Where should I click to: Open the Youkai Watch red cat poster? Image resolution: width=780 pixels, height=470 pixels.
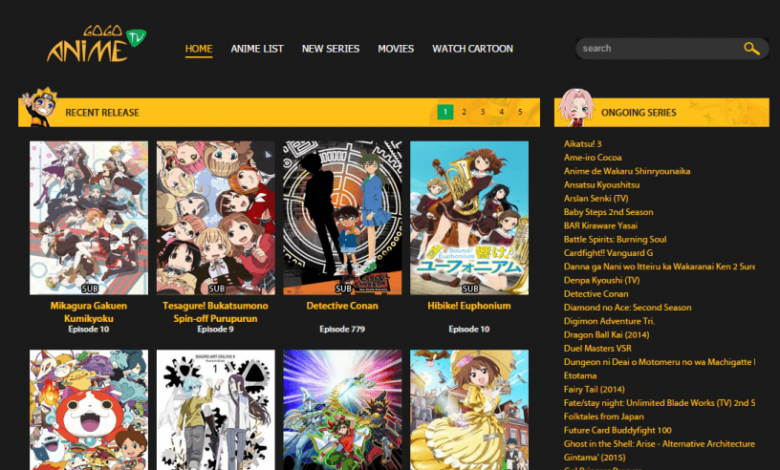click(89, 410)
